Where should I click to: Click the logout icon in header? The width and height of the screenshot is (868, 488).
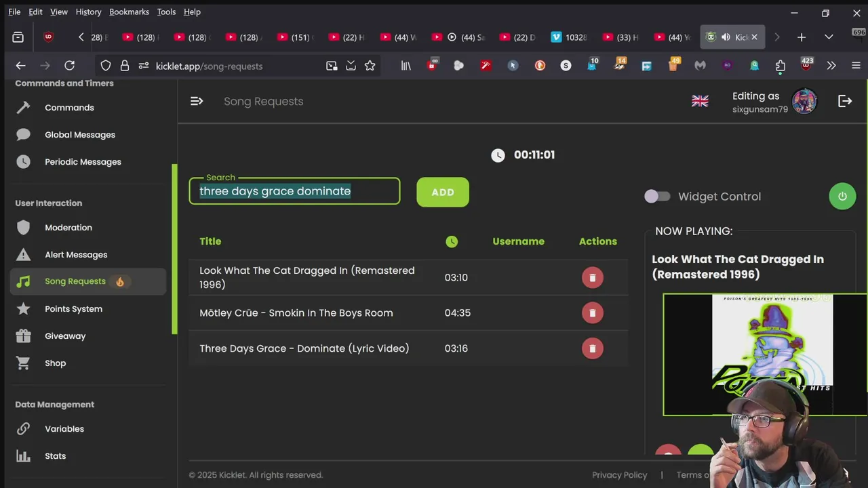[x=845, y=101]
